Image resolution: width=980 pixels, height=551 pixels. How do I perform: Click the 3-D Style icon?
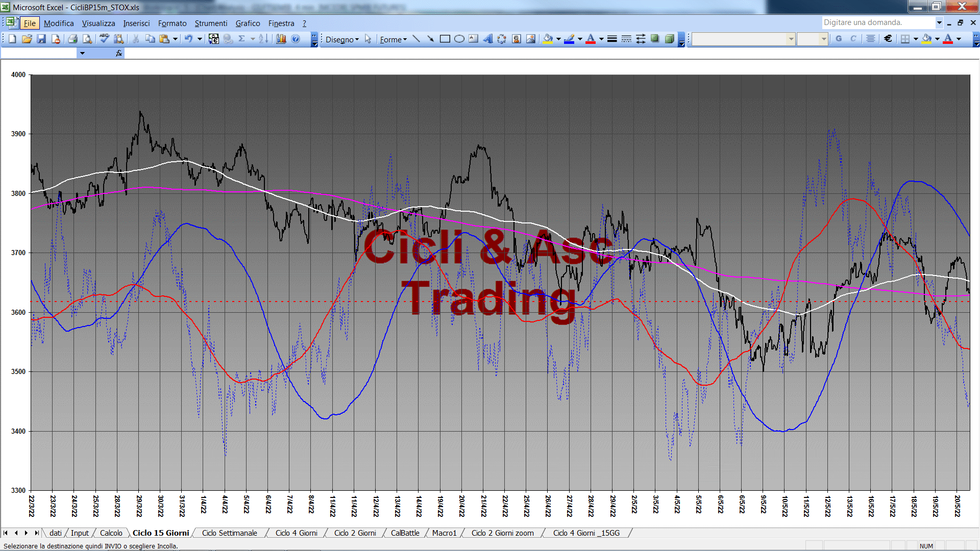(669, 39)
